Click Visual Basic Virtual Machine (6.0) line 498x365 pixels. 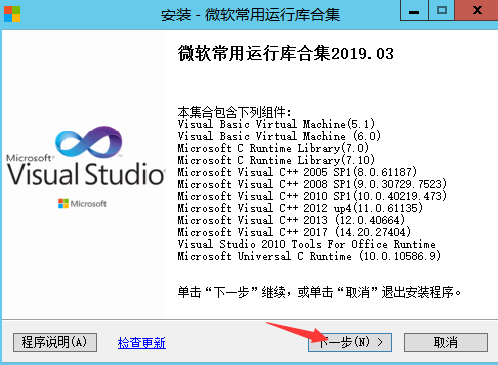point(279,136)
